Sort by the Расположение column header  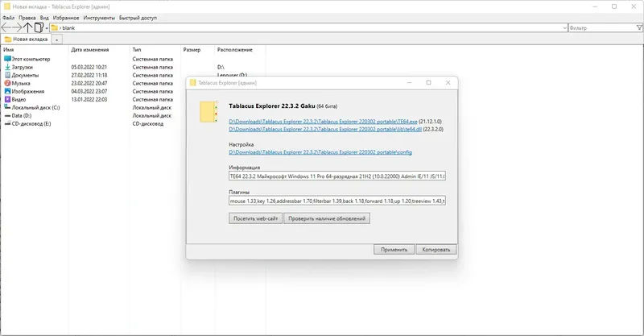pyautogui.click(x=235, y=50)
